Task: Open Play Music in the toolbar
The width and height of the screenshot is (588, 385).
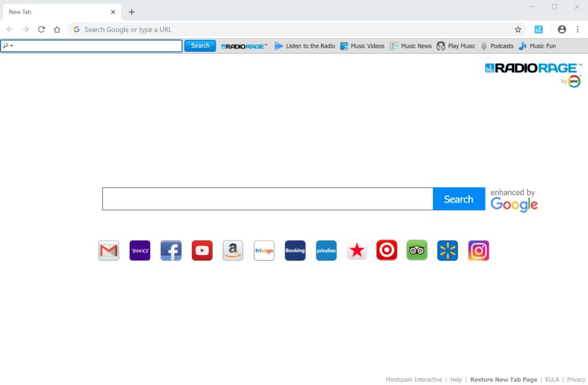Action: 456,46
